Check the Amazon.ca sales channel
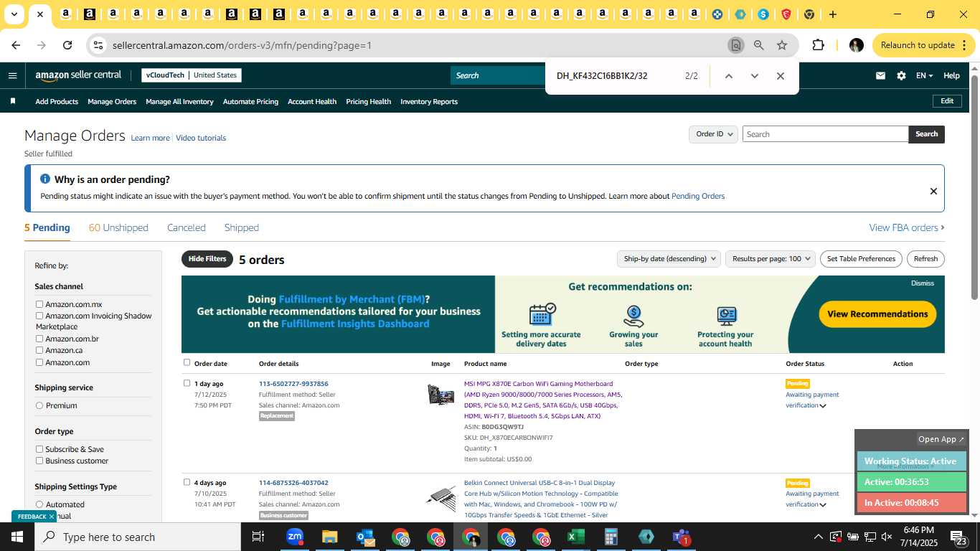The height and width of the screenshot is (551, 980). click(x=39, y=350)
